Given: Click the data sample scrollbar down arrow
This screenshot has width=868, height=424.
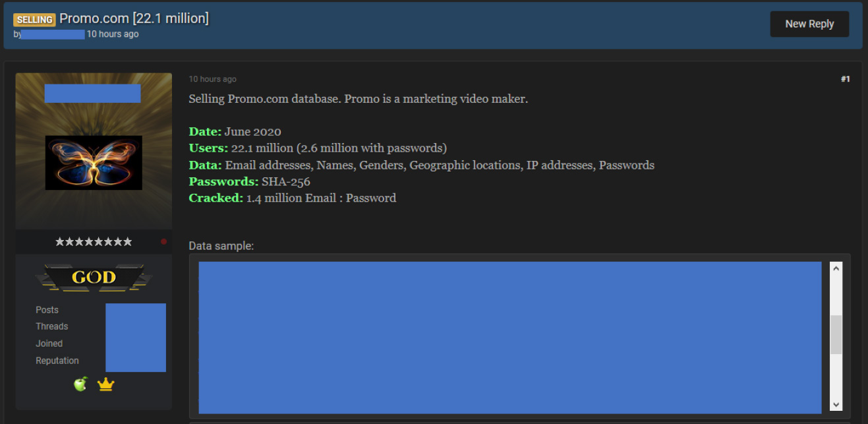Looking at the screenshot, I should point(836,405).
